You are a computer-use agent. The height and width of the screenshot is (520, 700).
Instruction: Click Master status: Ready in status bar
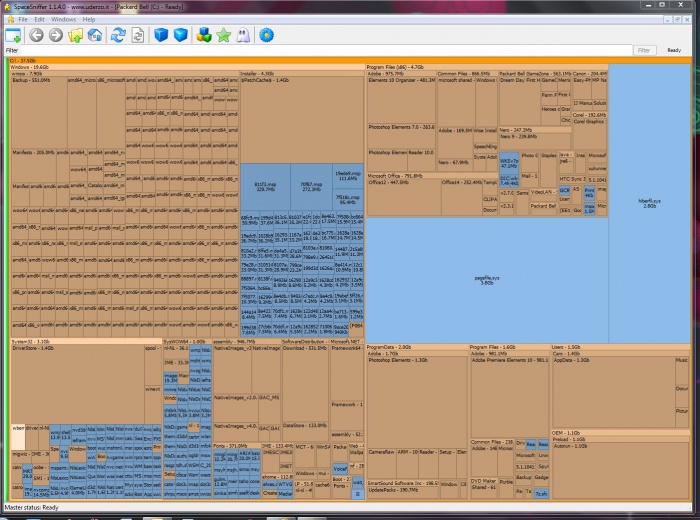coord(32,508)
